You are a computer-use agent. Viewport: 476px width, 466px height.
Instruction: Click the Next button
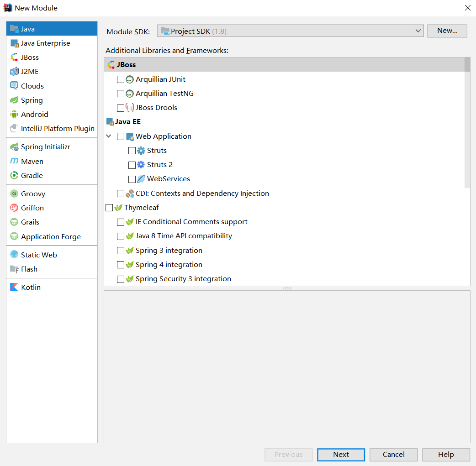341,455
